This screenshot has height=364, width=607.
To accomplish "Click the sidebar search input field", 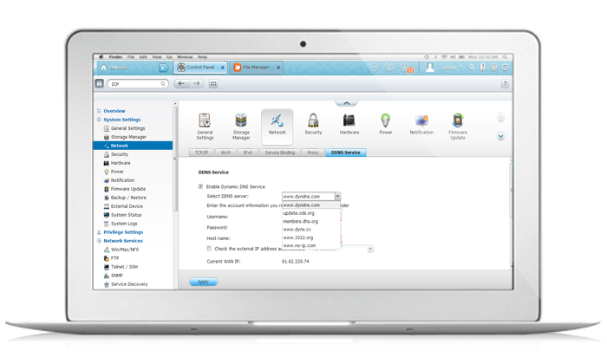I will click(133, 84).
